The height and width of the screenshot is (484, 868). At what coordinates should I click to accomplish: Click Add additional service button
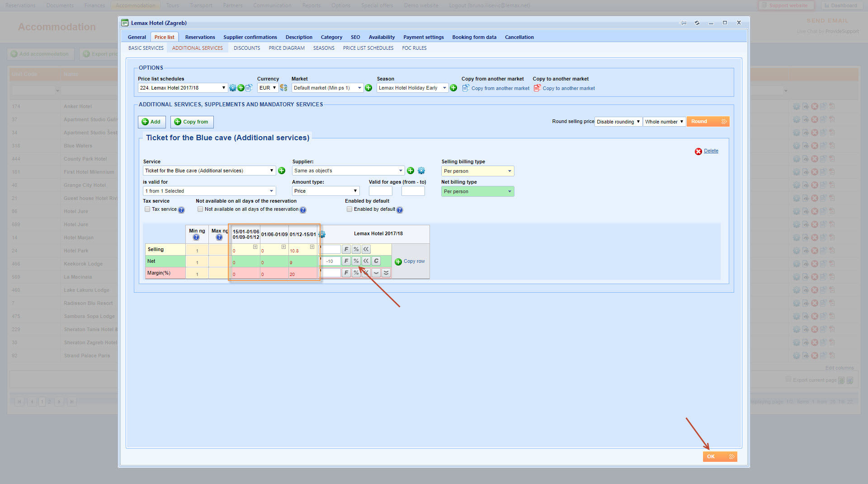pos(151,122)
